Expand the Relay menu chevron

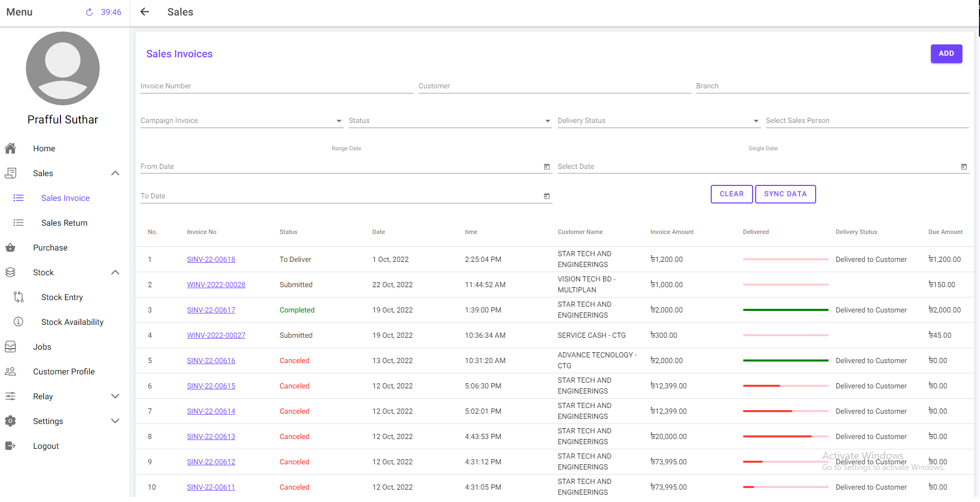(x=115, y=396)
